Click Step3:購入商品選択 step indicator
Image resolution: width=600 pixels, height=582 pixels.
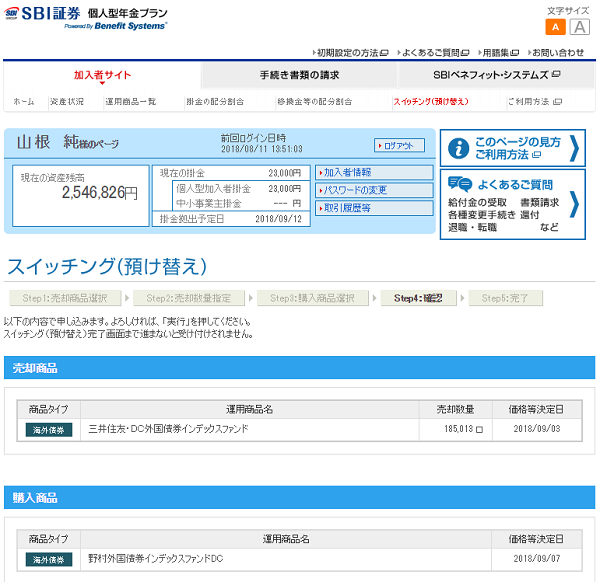point(313,298)
